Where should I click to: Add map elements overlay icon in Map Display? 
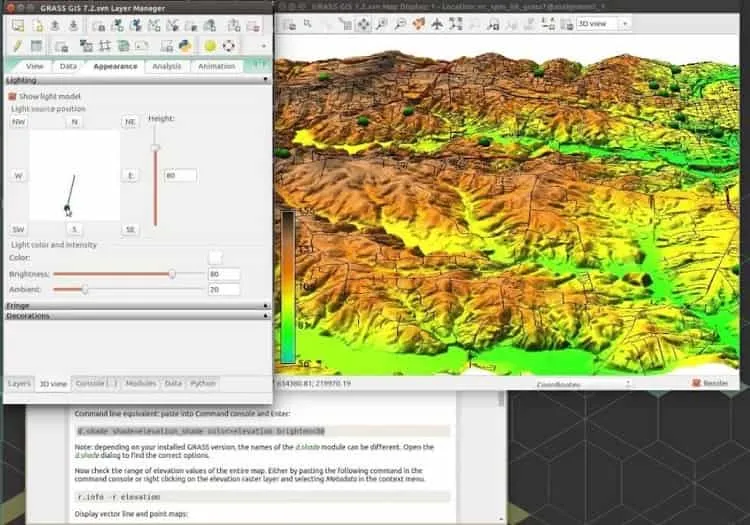tap(548, 24)
